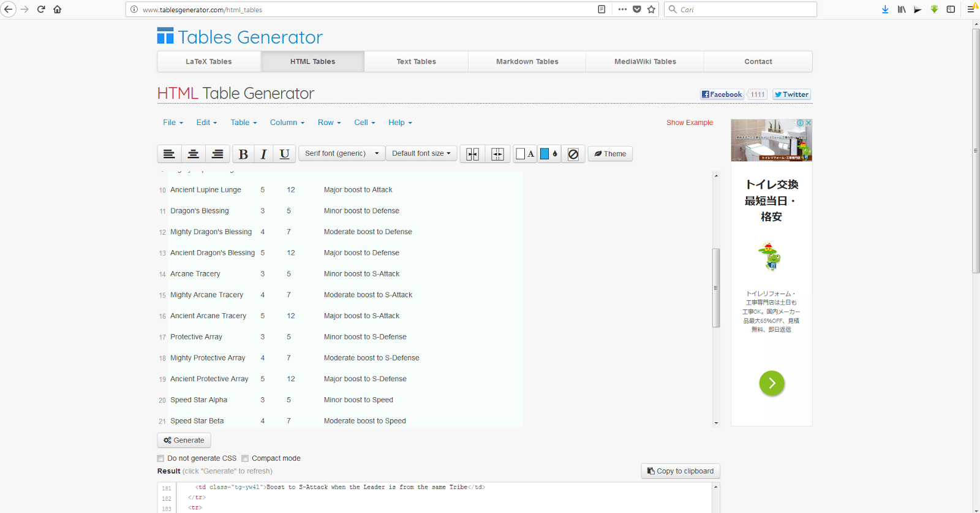Click the black arrow extension icon
This screenshot has height=513, width=980.
tap(918, 9)
